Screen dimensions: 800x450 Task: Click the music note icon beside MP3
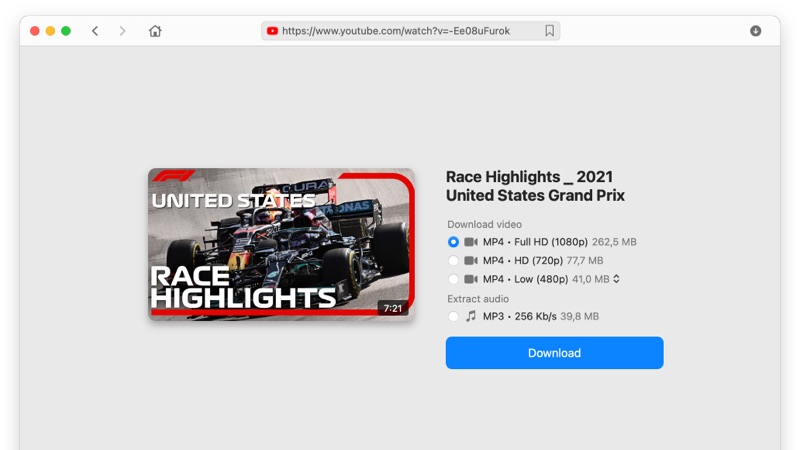(x=471, y=316)
